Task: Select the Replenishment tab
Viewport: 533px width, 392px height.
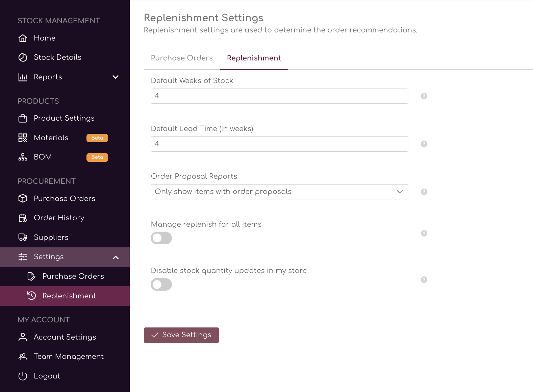Action: (254, 58)
